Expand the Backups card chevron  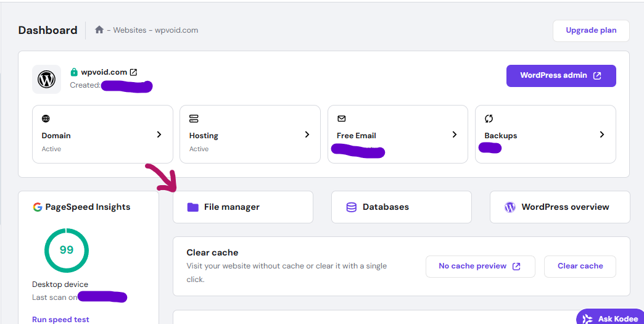[601, 135]
